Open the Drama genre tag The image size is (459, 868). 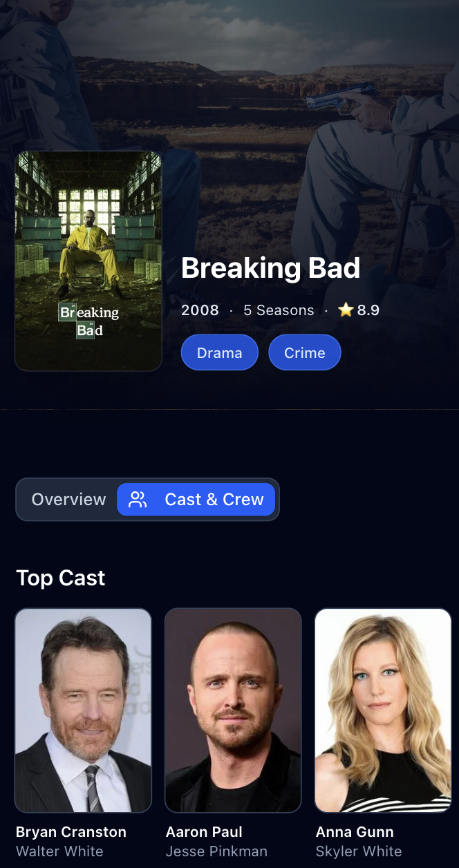tap(220, 352)
